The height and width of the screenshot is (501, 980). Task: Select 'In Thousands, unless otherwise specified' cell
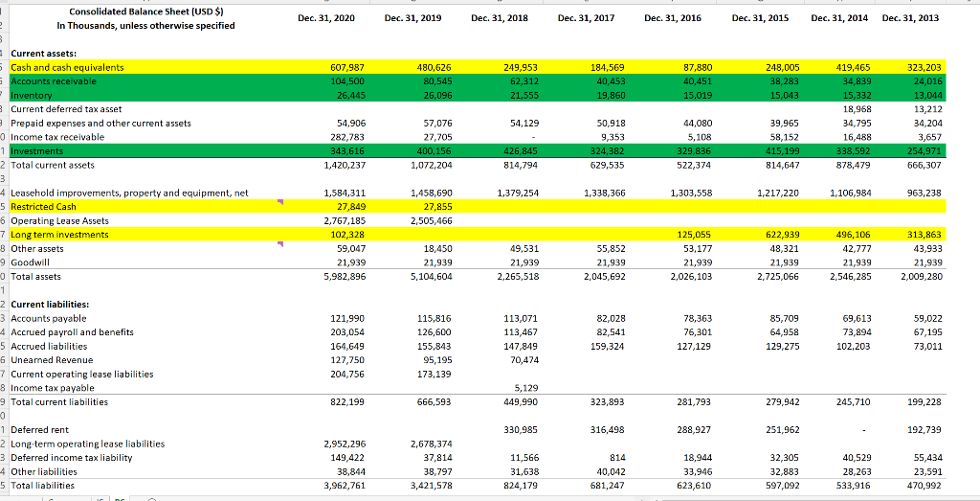click(x=145, y=26)
